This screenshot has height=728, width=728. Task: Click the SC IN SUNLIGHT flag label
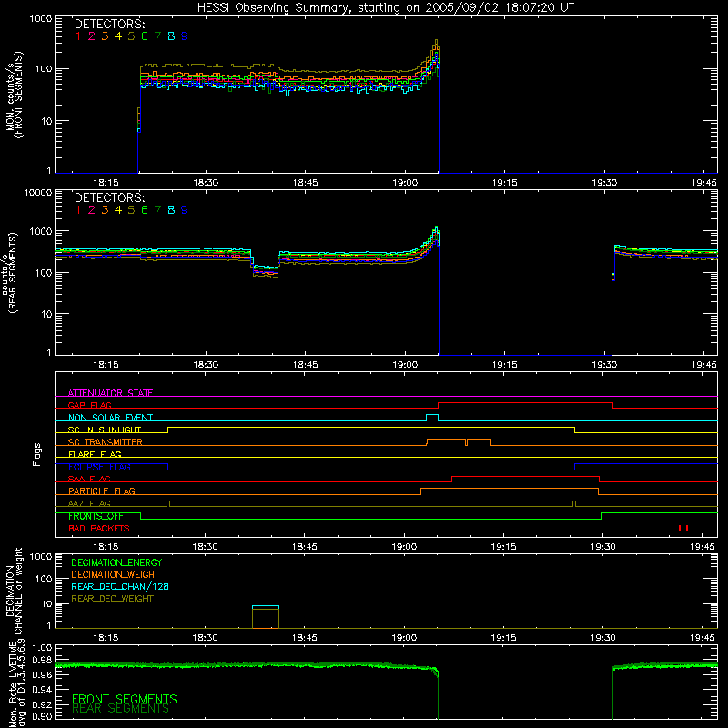click(x=105, y=430)
